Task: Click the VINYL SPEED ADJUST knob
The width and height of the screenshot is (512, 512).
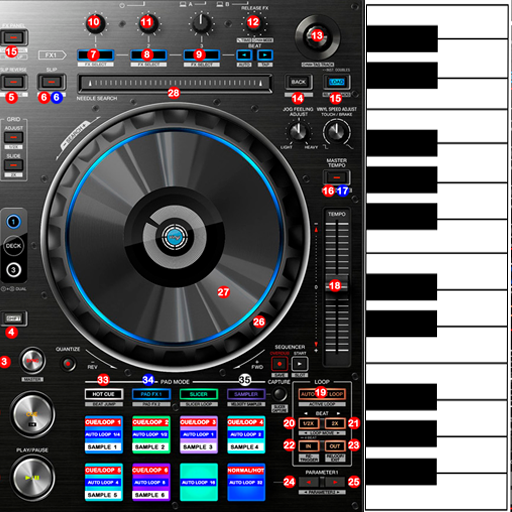Action: [x=337, y=132]
